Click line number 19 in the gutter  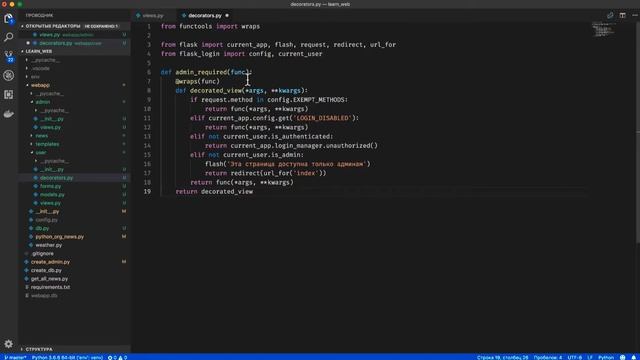click(147, 191)
